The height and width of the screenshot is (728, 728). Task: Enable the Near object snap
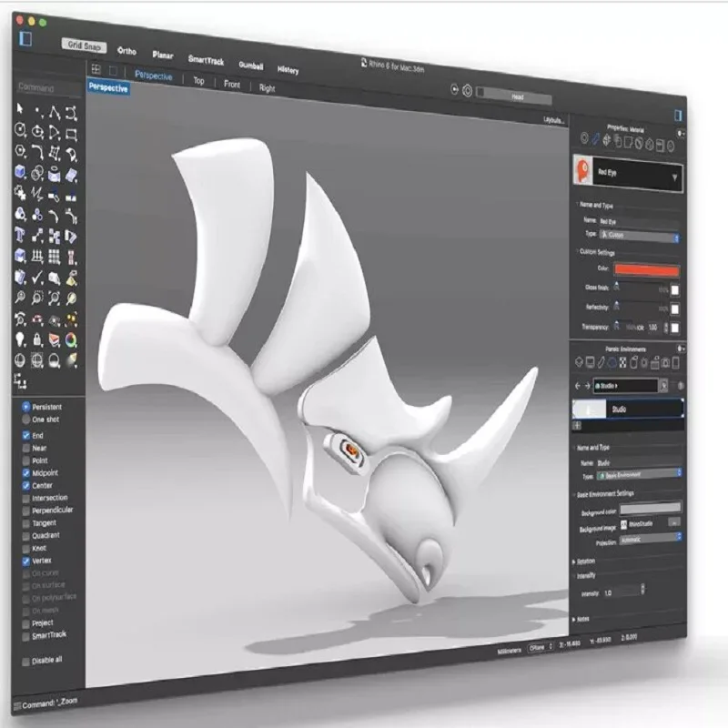(26, 448)
